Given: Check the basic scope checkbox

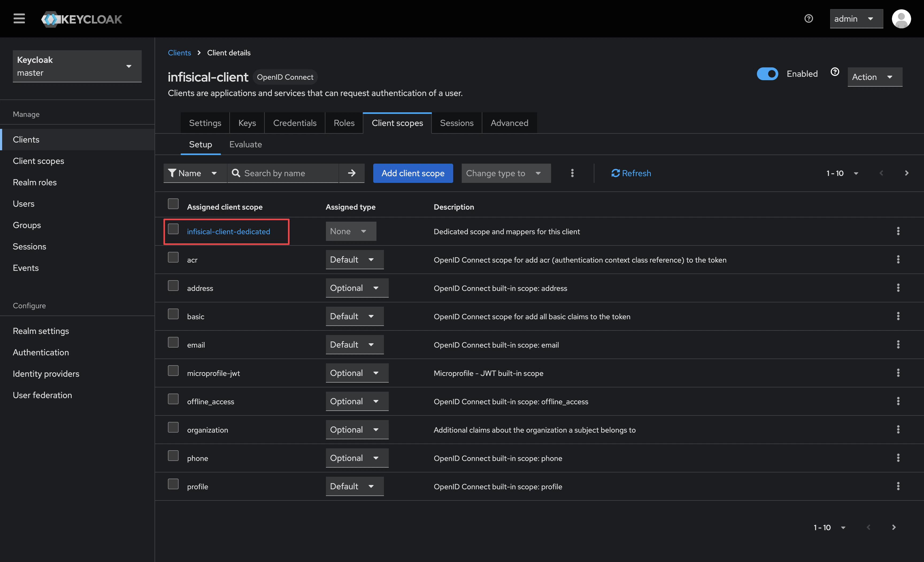Looking at the screenshot, I should pyautogui.click(x=173, y=314).
